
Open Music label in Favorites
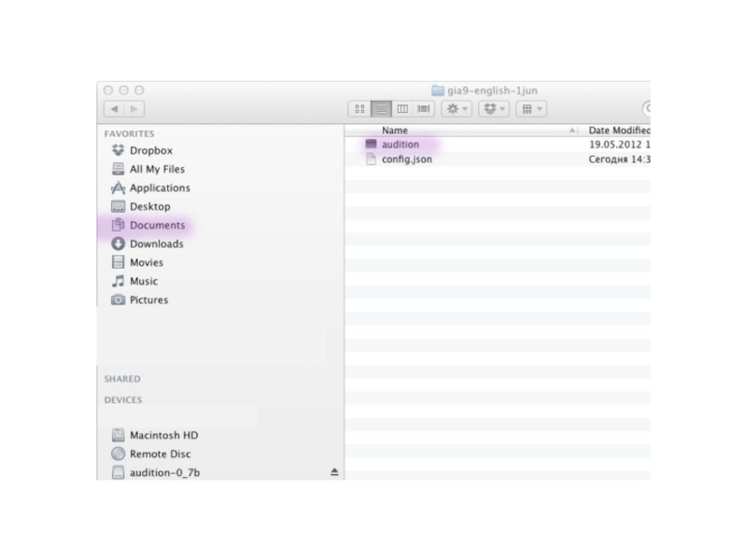pyautogui.click(x=144, y=281)
